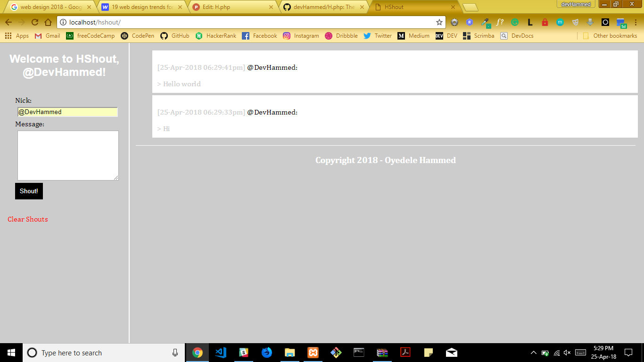This screenshot has height=362, width=644.
Task: Open WinRAR from the taskbar
Action: [x=382, y=353]
